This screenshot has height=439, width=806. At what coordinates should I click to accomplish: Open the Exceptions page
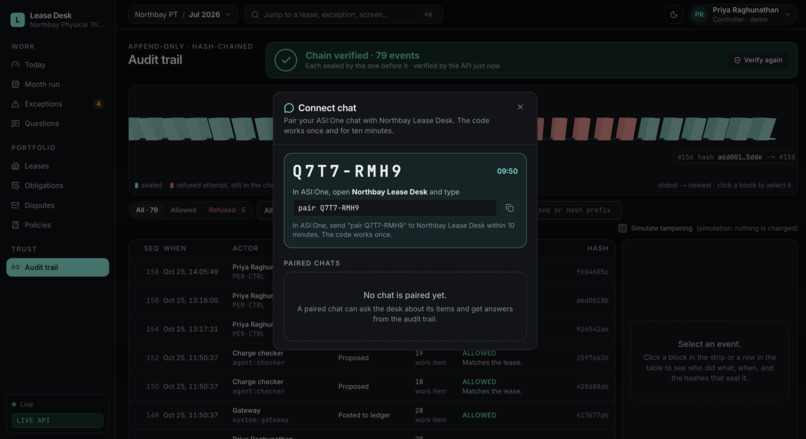click(x=57, y=104)
